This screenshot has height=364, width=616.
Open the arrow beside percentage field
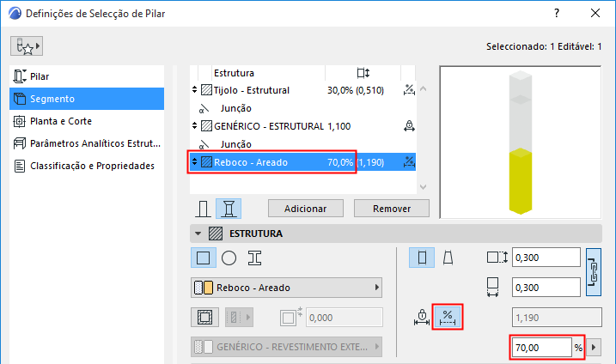(593, 348)
